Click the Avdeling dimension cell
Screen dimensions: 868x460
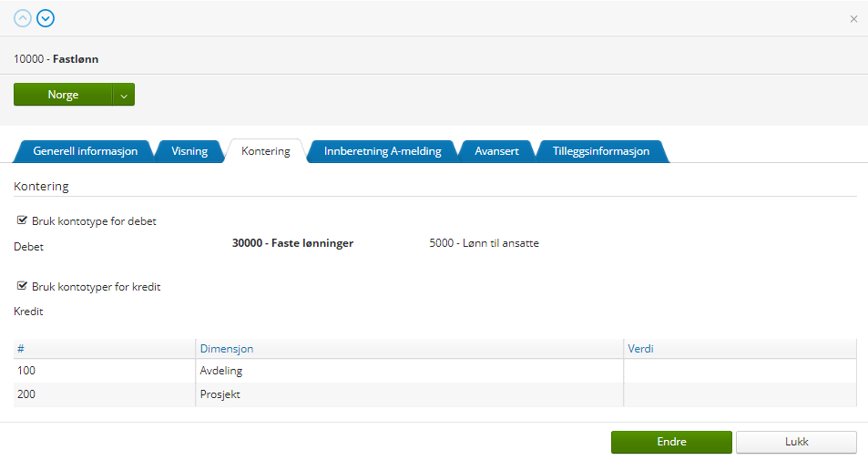coord(410,371)
